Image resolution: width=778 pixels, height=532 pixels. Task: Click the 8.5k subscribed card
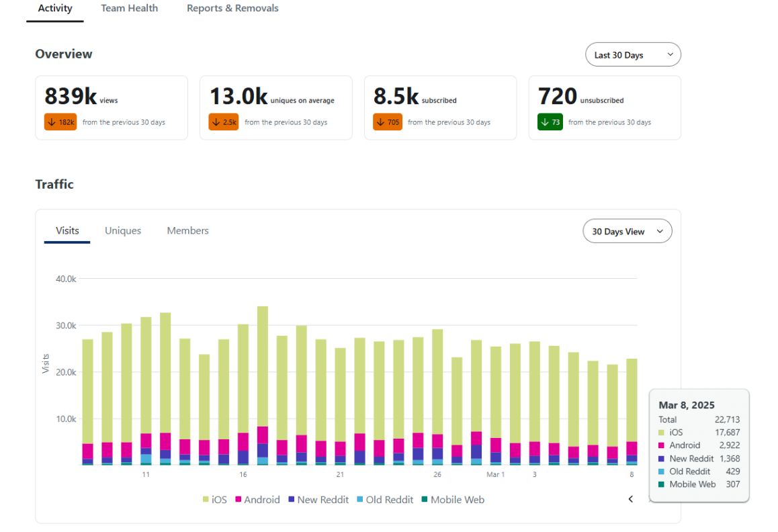[x=441, y=107]
